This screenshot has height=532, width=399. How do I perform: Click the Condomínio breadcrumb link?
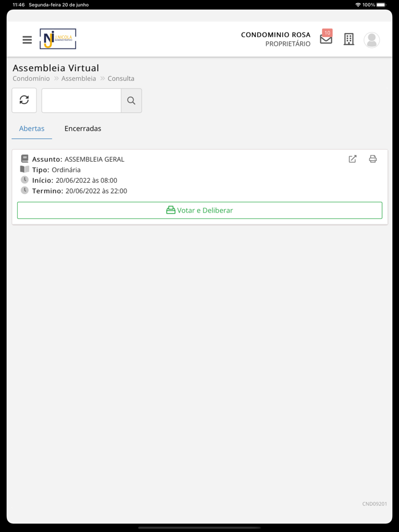31,79
